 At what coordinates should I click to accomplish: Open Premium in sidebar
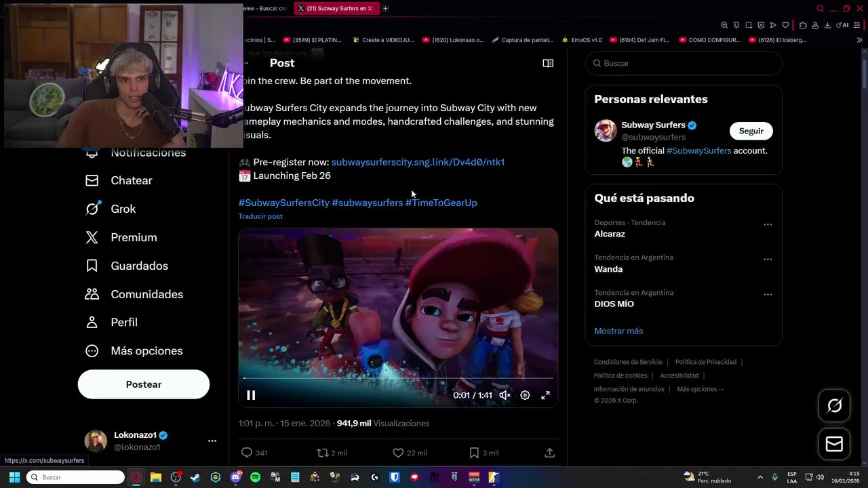coord(121,237)
